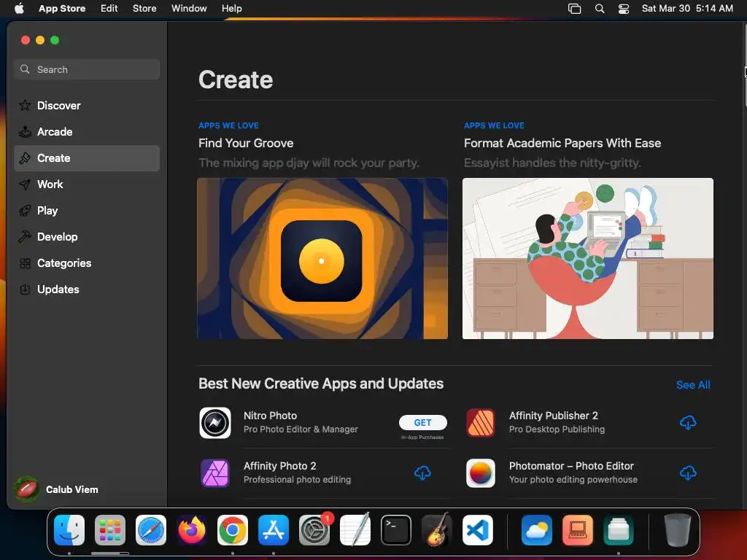The image size is (747, 560).
Task: Open the Apple menu
Action: point(19,8)
